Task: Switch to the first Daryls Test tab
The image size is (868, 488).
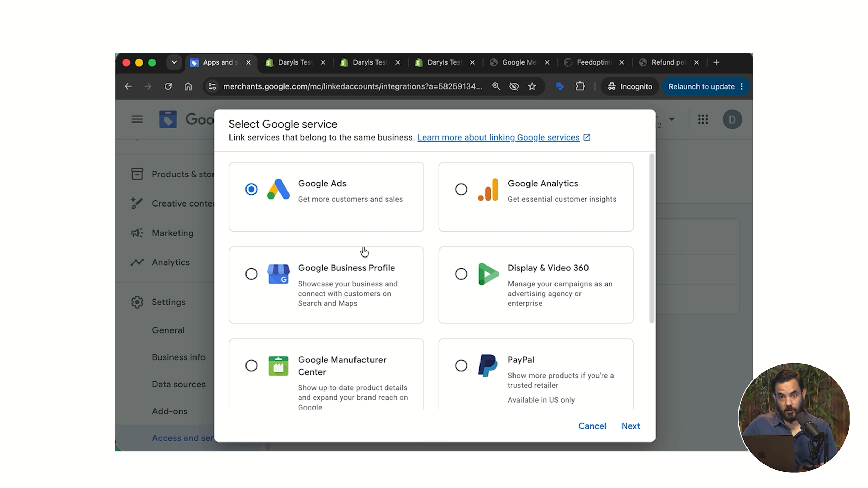Action: click(295, 62)
